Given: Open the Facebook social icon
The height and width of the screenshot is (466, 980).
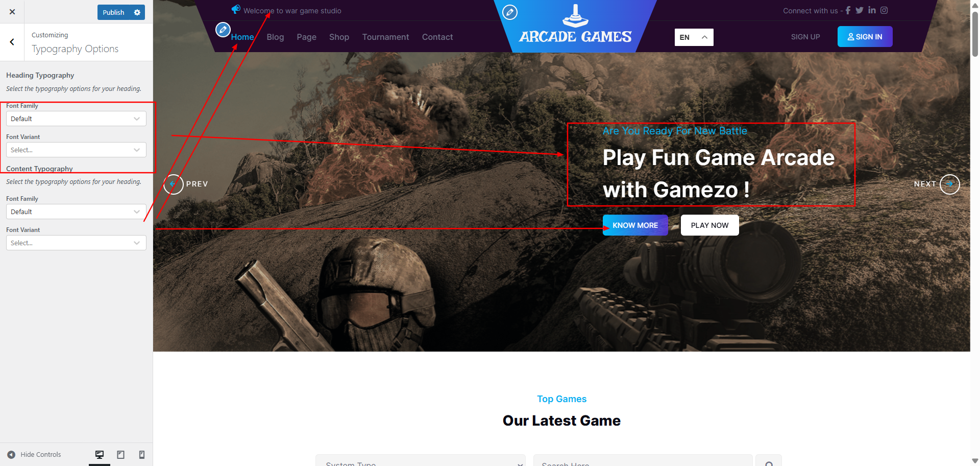Looking at the screenshot, I should [848, 10].
